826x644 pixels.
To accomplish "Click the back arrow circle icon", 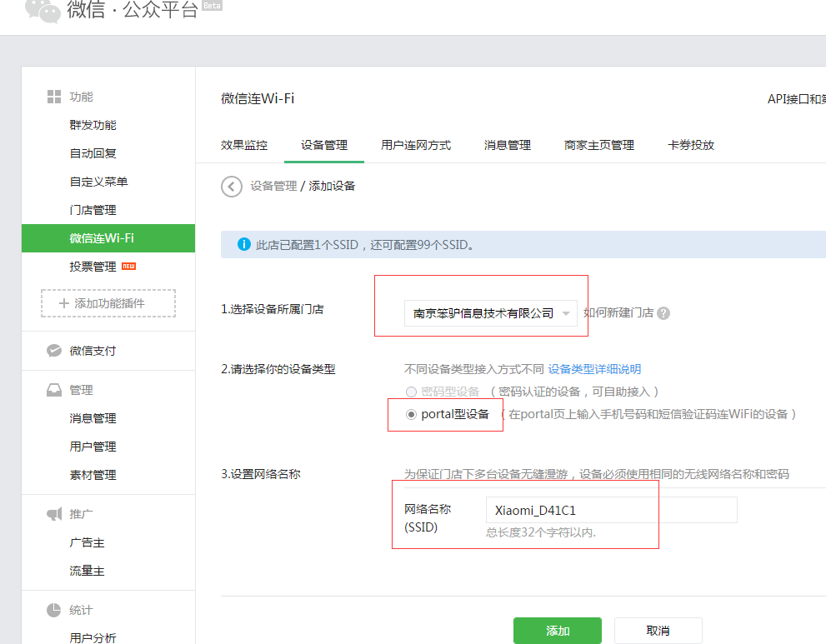I will [x=232, y=187].
